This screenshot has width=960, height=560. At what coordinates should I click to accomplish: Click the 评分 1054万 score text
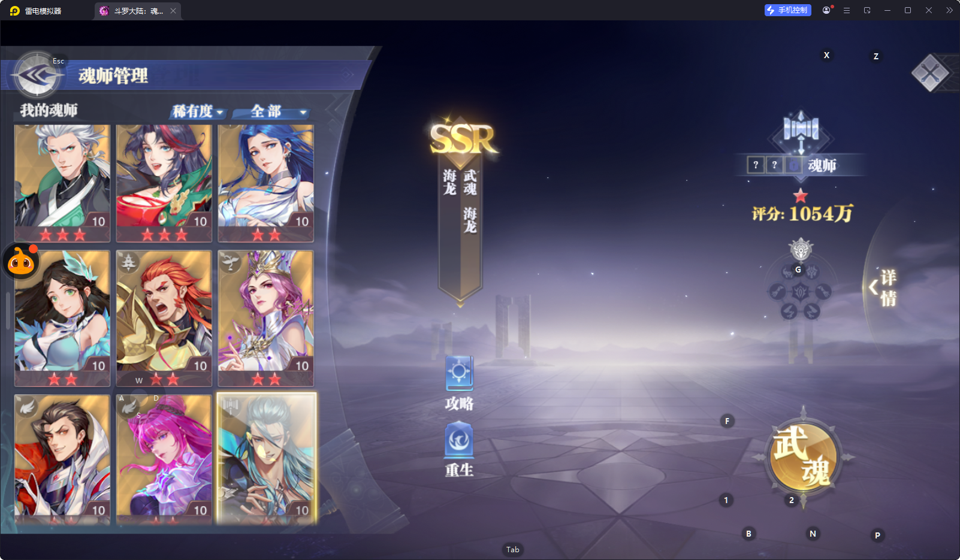pos(802,214)
